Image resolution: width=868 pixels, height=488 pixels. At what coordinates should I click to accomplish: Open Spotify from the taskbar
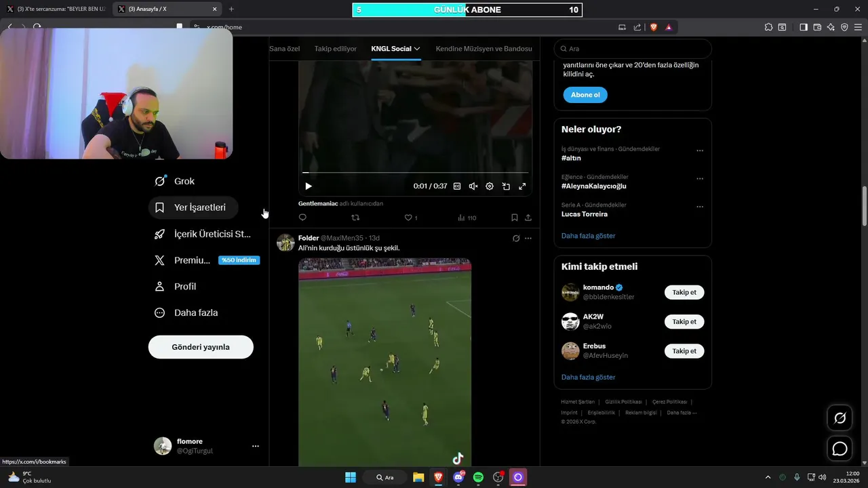[478, 477]
